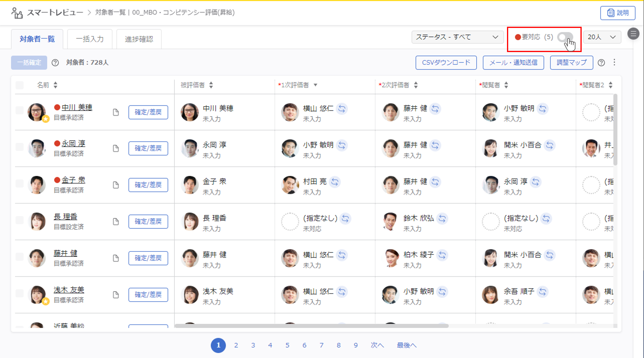Check the select-all checkbox in table header
The image size is (644, 358).
pos(19,85)
